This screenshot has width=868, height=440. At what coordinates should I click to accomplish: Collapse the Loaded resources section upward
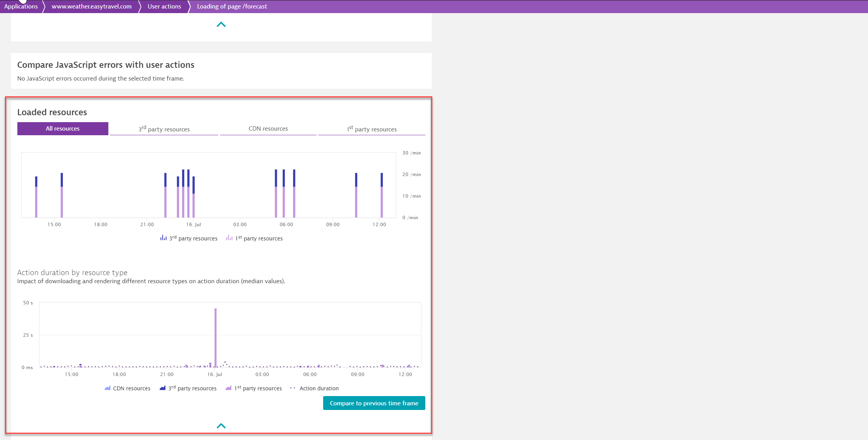(x=221, y=424)
